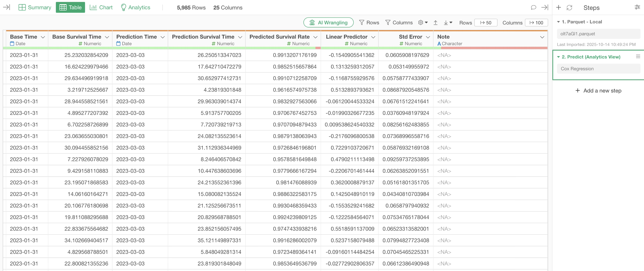Collapse the Parquet - Local step
644x271 pixels.
(x=558, y=22)
